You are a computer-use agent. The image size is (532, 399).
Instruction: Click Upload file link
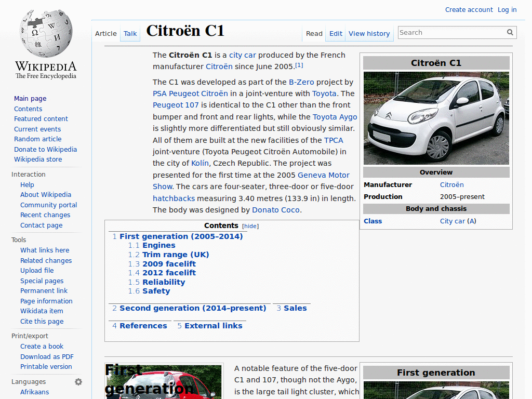tap(37, 270)
